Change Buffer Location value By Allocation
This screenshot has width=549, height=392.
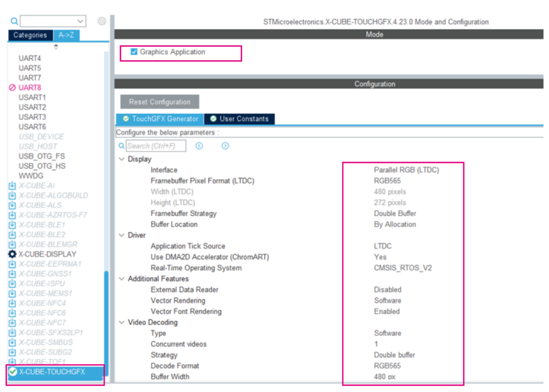[395, 224]
